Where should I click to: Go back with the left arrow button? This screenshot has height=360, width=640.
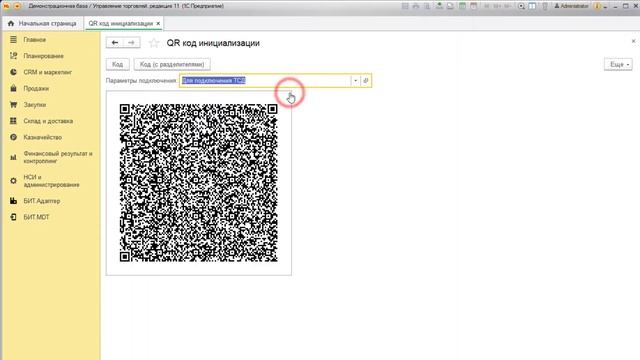pyautogui.click(x=115, y=42)
